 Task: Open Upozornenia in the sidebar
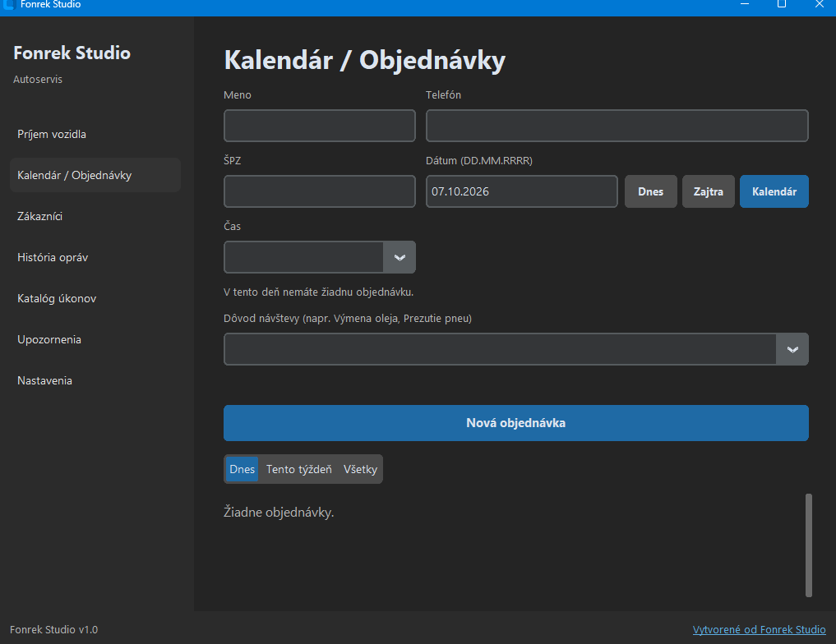(95, 339)
